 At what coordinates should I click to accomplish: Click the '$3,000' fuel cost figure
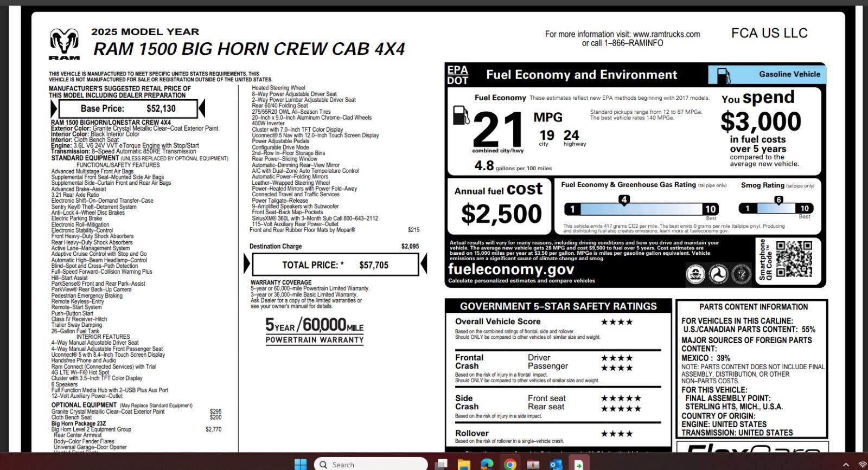pos(761,121)
